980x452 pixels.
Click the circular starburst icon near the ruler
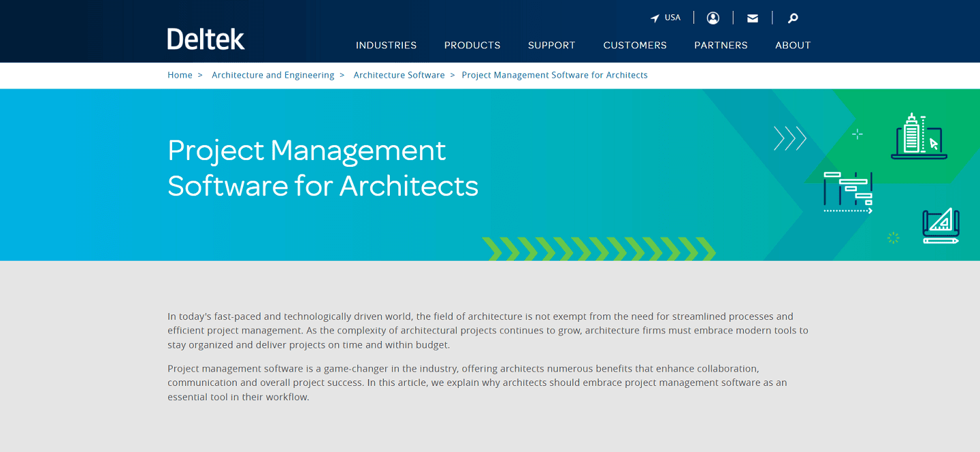coord(893,238)
